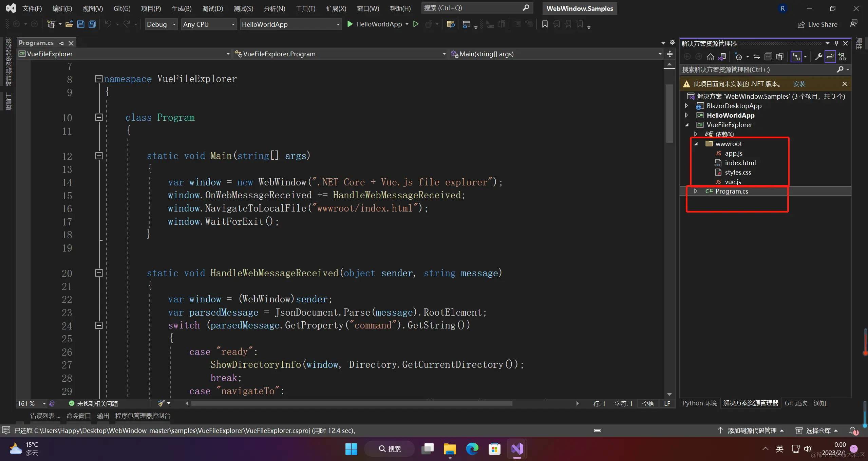The height and width of the screenshot is (461, 868).
Task: Toggle the nested files view button
Action: [796, 57]
